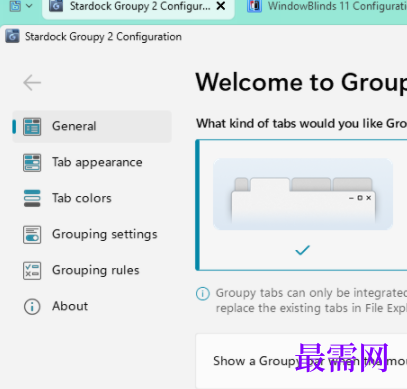Open the General settings page
The image size is (407, 389).
[92, 126]
